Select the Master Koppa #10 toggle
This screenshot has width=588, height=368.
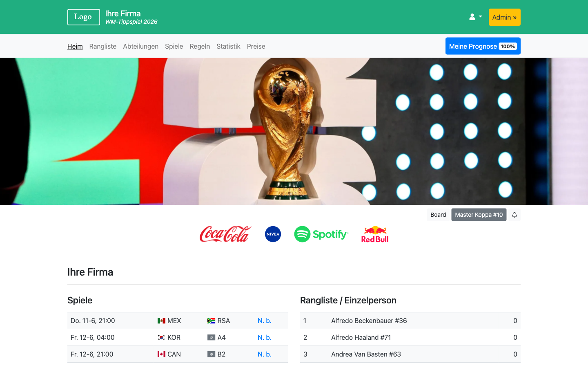(479, 214)
